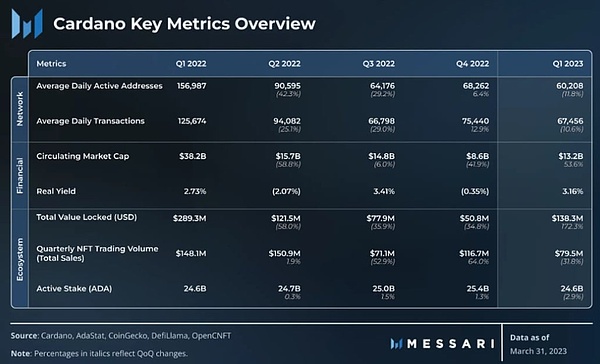Select the Q1 2023 column header
600x364 pixels.
coord(568,64)
